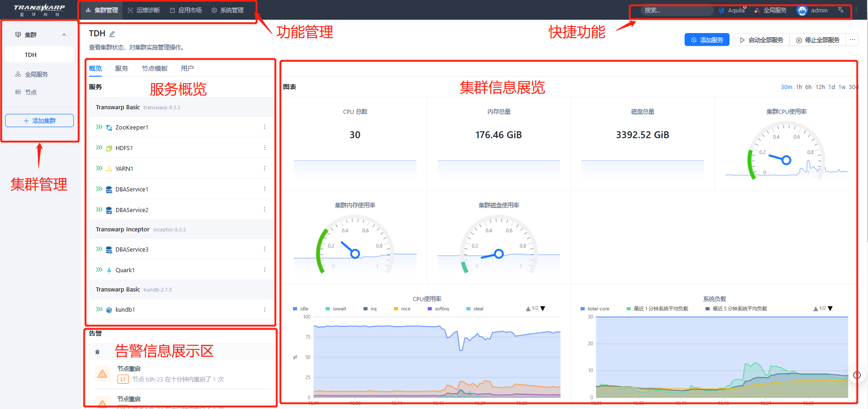This screenshot has width=868, height=409.
Task: Click the DBAService2 database icon
Action: (109, 210)
